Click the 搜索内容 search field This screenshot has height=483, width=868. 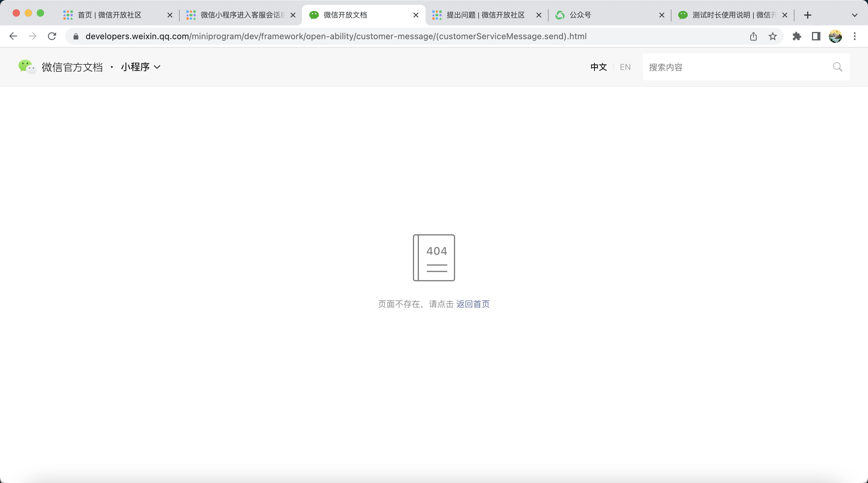coord(738,67)
